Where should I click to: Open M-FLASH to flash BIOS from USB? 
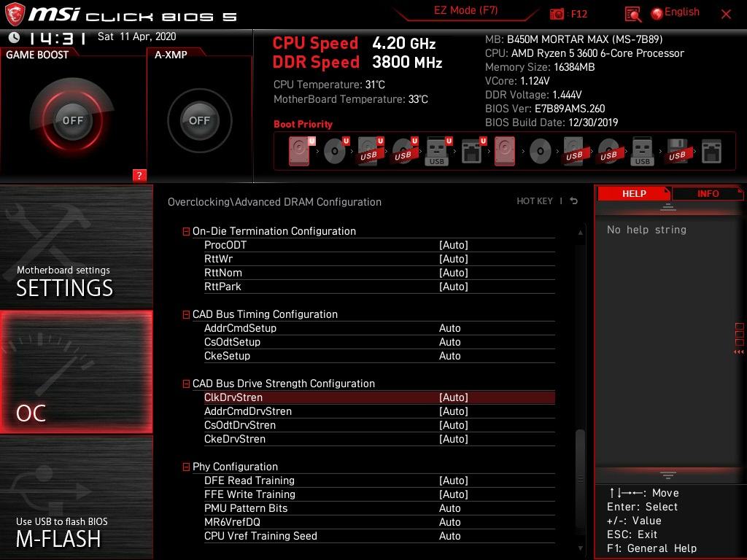(76, 497)
